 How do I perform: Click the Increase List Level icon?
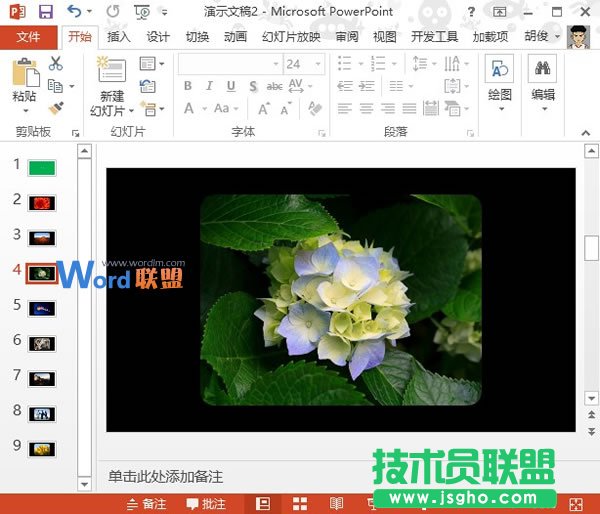367,86
